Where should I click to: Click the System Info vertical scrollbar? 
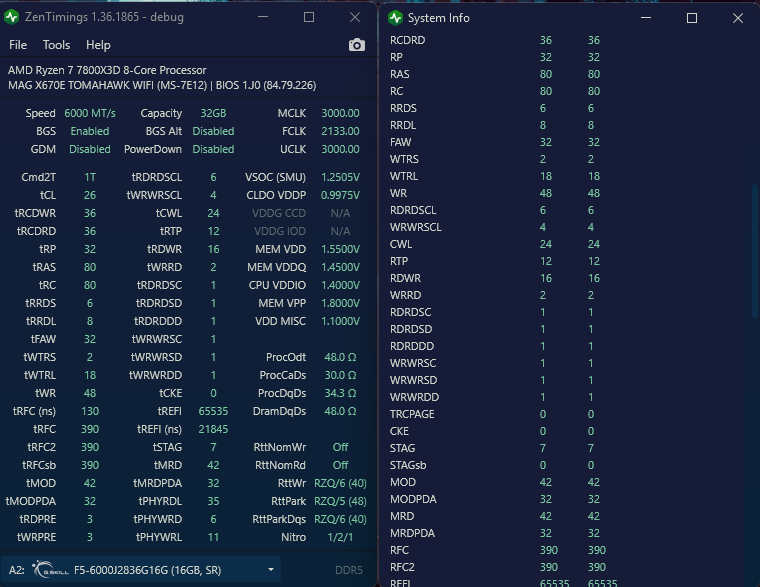click(754, 250)
